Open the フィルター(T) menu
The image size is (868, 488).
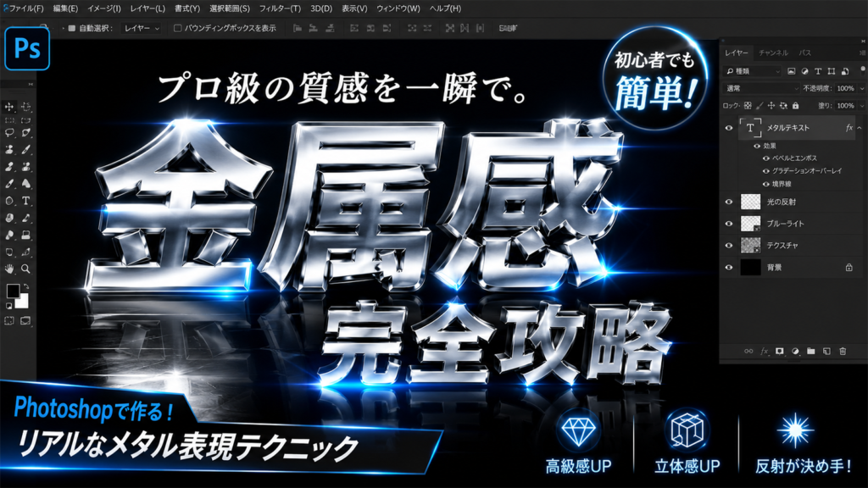(280, 8)
